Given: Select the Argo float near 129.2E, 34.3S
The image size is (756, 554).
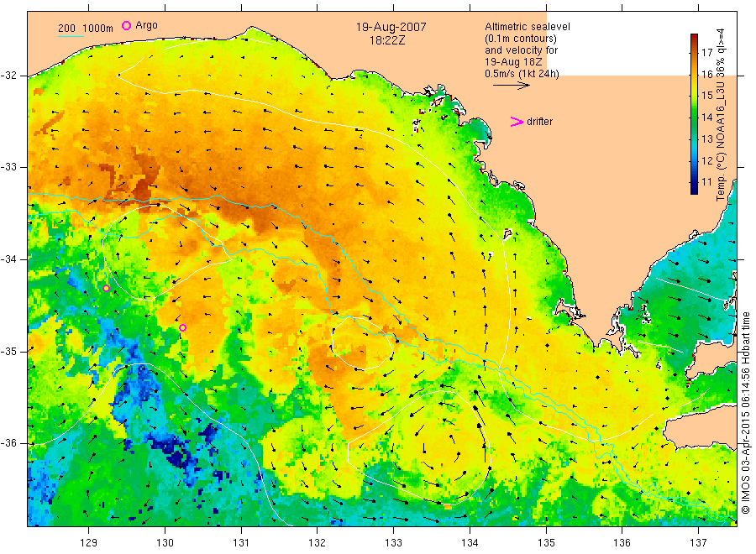Looking at the screenshot, I should (106, 289).
